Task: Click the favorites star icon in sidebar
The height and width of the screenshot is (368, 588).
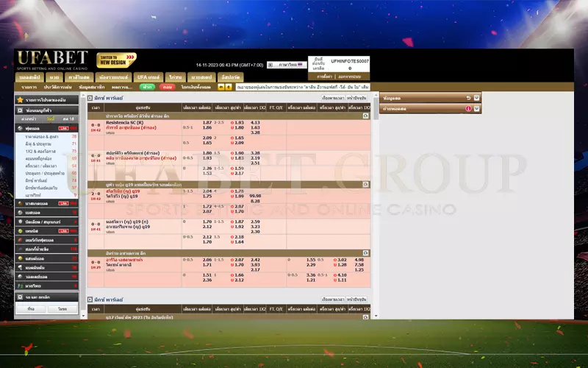Action: point(20,99)
